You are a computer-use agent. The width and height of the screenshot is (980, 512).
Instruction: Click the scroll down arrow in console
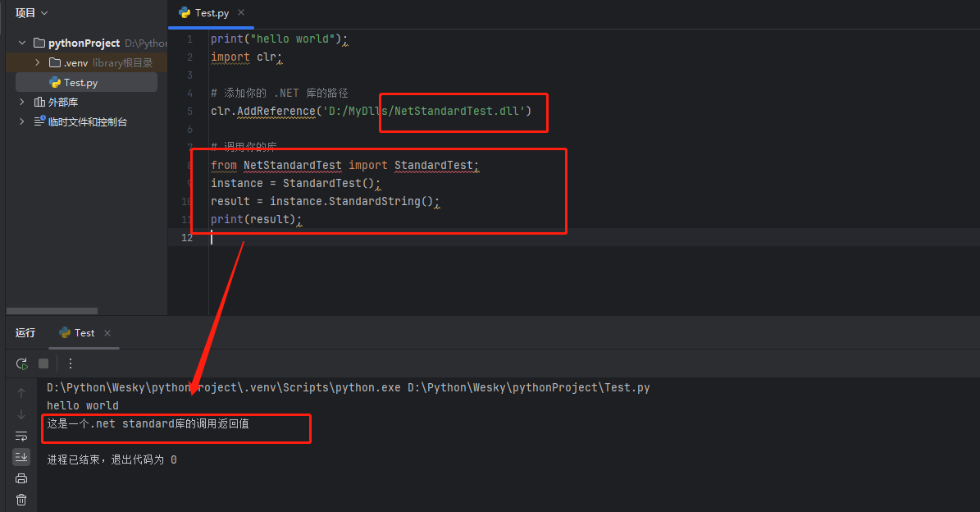point(21,414)
